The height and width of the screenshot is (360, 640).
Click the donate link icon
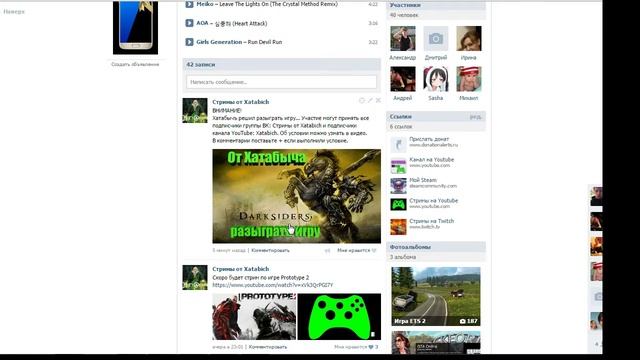point(398,144)
